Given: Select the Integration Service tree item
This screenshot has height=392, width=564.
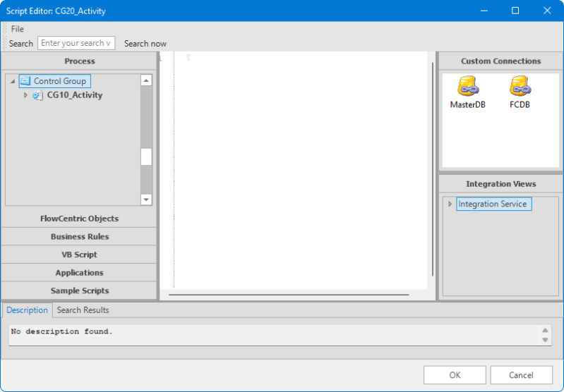Looking at the screenshot, I should pyautogui.click(x=494, y=204).
